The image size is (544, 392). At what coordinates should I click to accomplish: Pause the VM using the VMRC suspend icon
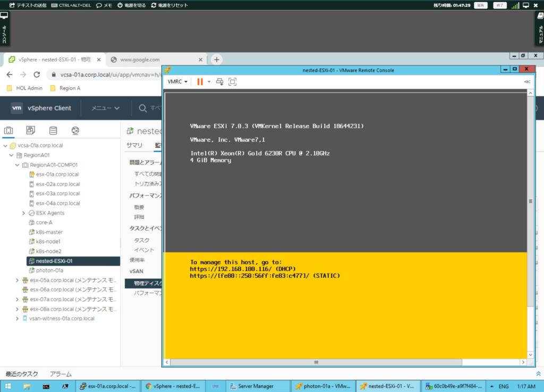point(200,81)
